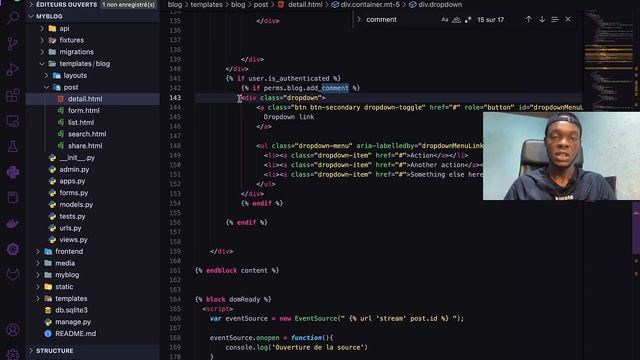Viewport: 640px width, 360px height.
Task: Collapse the MYBLOG project section
Action: 31,16
